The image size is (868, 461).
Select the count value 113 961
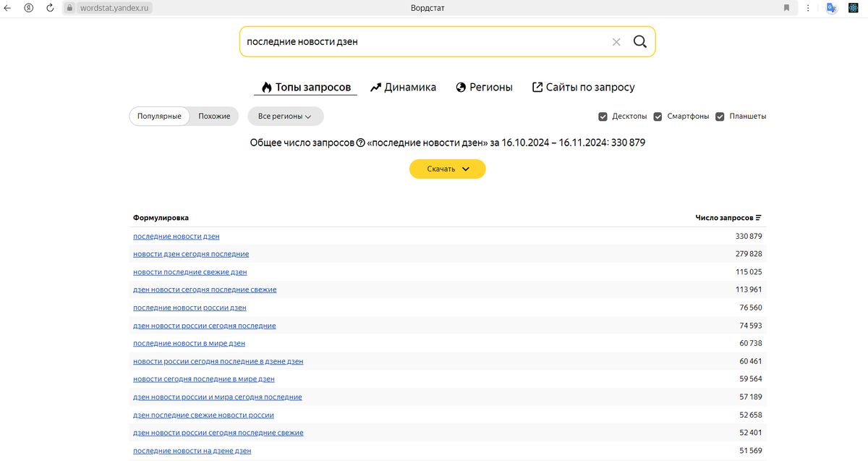[x=749, y=289]
